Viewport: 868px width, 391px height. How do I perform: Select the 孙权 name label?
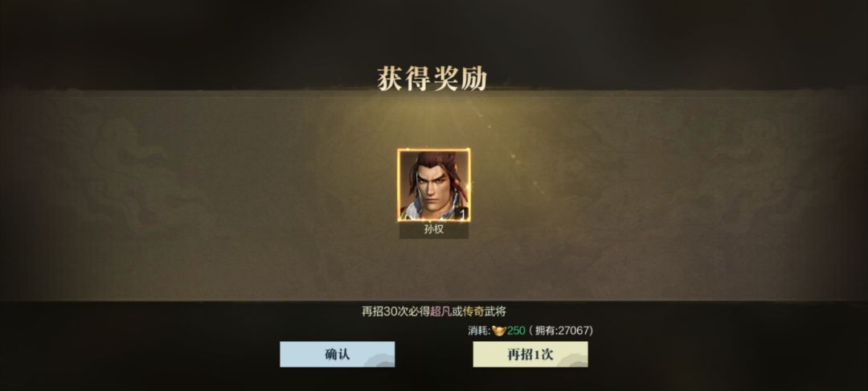tap(433, 230)
